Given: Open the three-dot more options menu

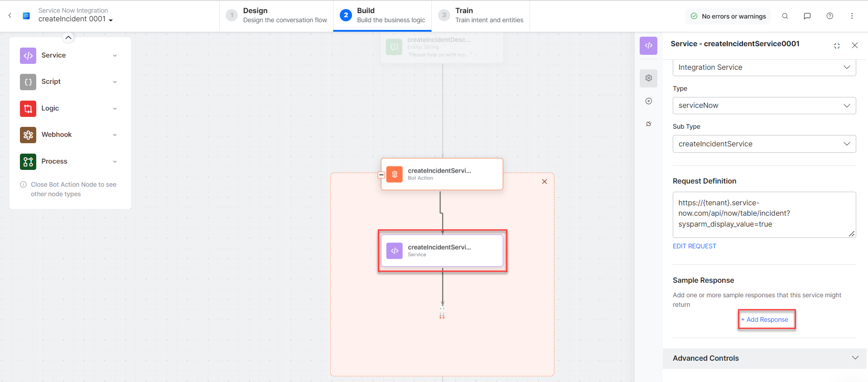Looking at the screenshot, I should click(852, 16).
